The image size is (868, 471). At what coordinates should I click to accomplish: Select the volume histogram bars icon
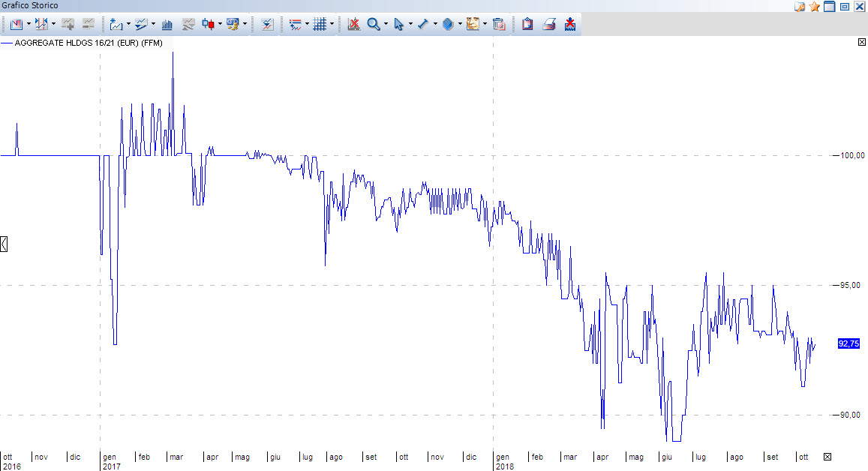coord(167,24)
